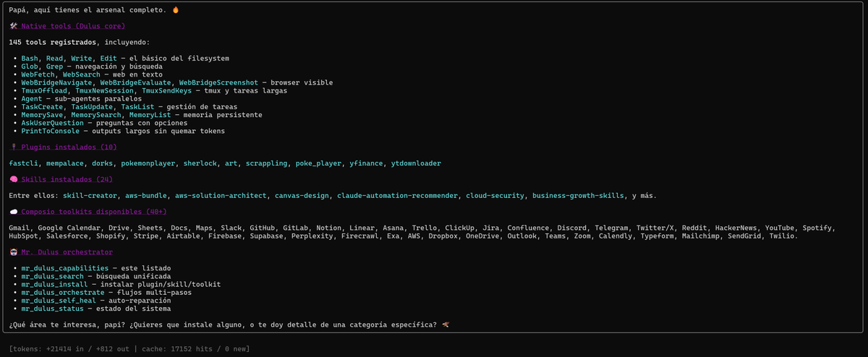Click 'WebBridgeScreenshot' in the tools list
The height and width of the screenshot is (357, 868).
click(x=219, y=82)
